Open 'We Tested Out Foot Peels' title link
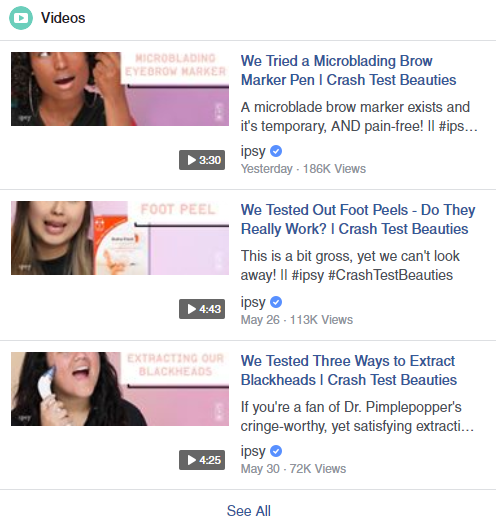The image size is (496, 529). [x=358, y=219]
